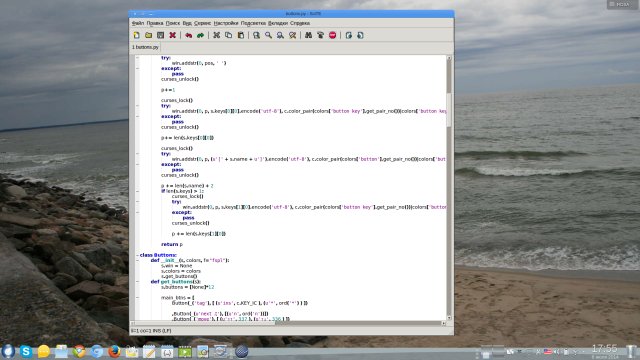Open the Сервис menu
Viewport: 640px width, 360px height.
(202, 23)
